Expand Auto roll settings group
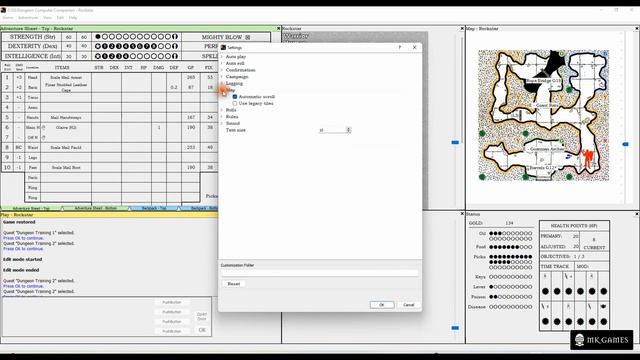This screenshot has width=640, height=360. (x=222, y=63)
